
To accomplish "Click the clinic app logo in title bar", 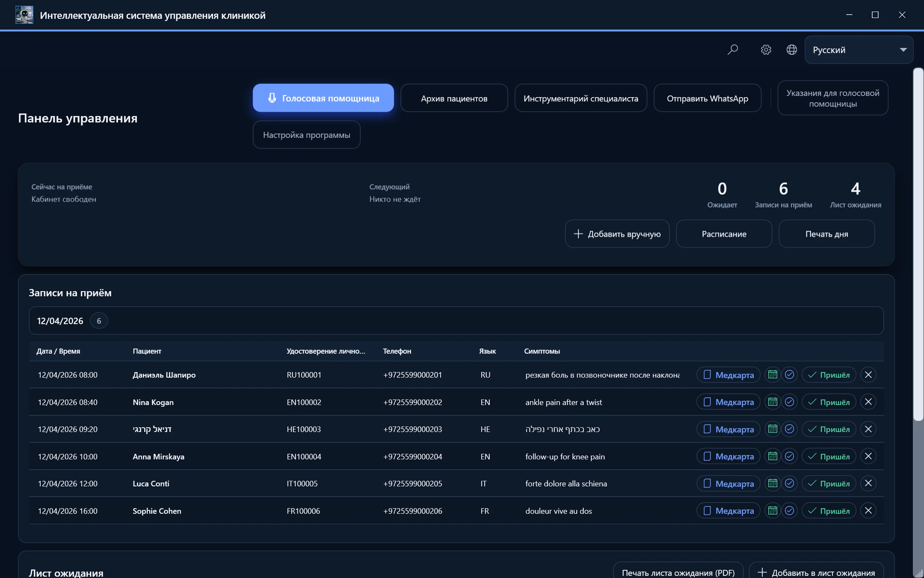I will [x=24, y=15].
